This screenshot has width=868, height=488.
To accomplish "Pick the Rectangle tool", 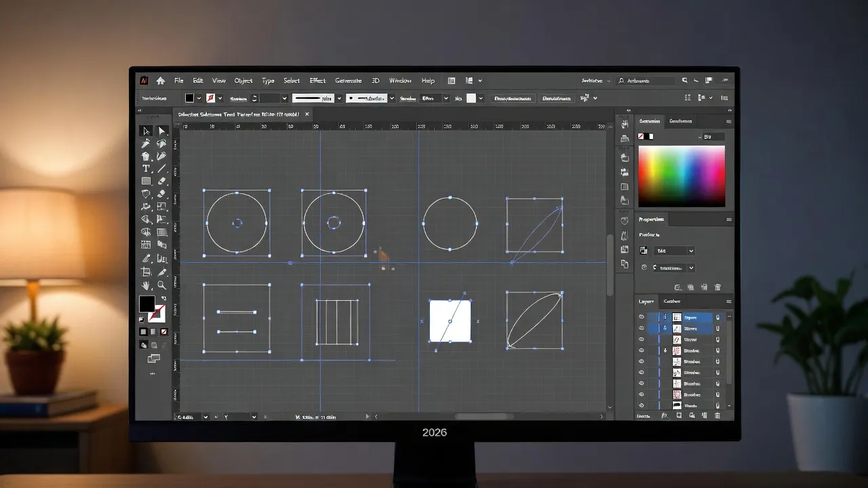I will click(144, 181).
